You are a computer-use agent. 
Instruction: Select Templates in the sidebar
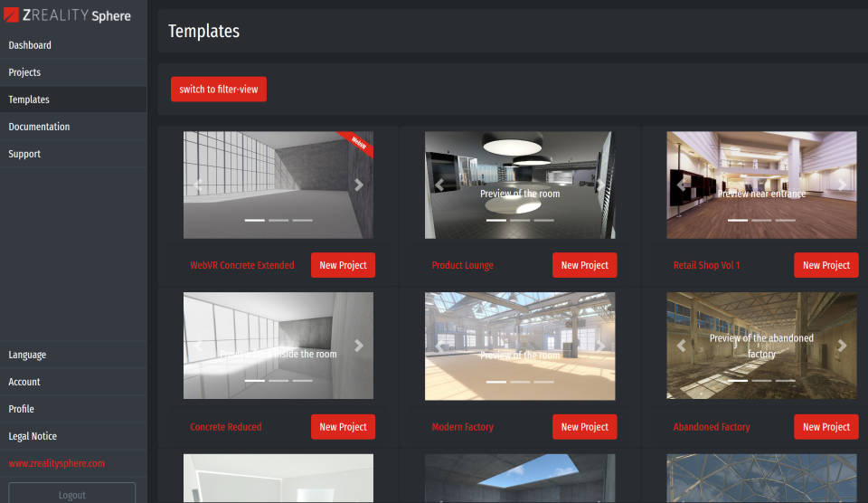point(73,100)
